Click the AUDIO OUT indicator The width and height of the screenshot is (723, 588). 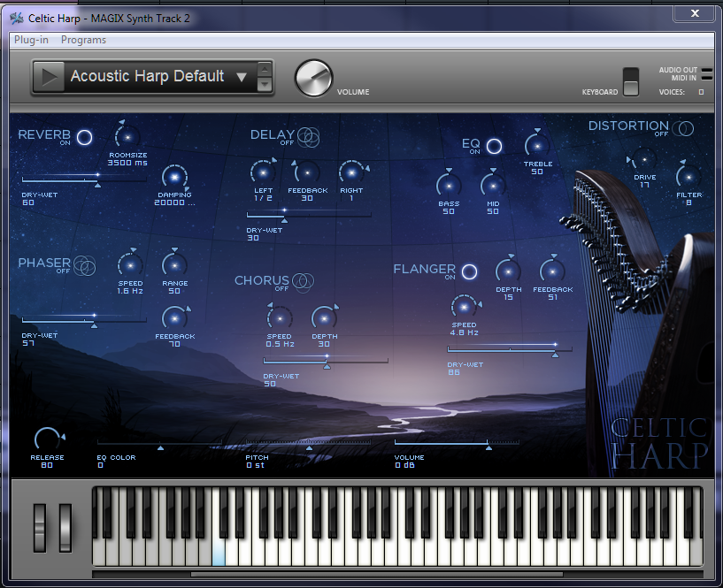tap(706, 70)
